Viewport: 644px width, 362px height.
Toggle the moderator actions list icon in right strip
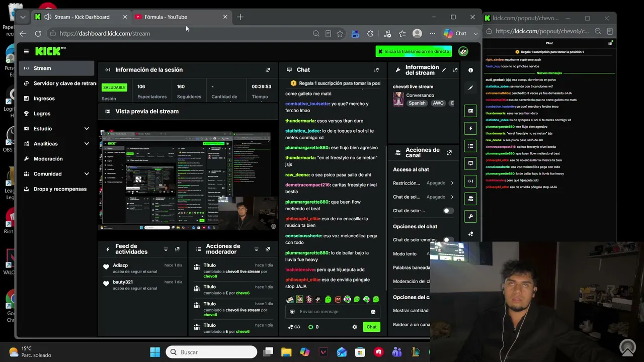tap(470, 146)
